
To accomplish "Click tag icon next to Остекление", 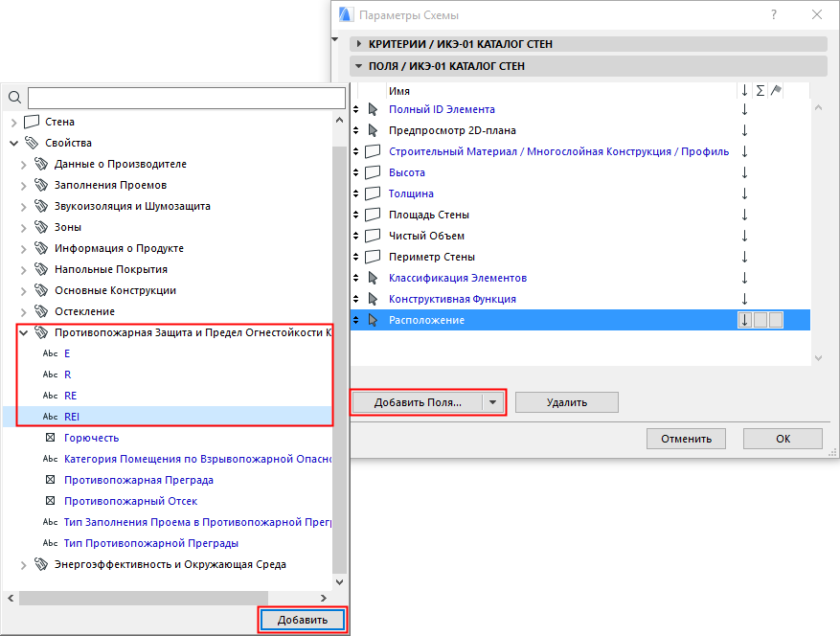I will coord(41,310).
